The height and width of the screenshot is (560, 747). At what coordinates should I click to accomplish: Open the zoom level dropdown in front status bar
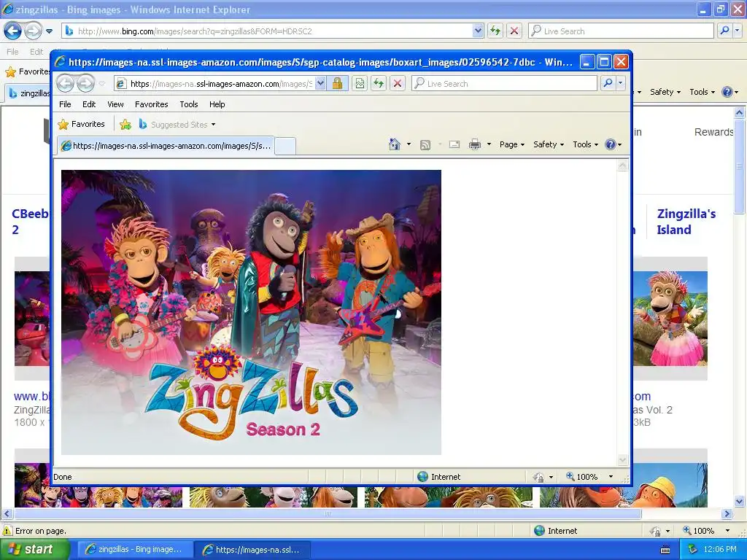tap(611, 477)
